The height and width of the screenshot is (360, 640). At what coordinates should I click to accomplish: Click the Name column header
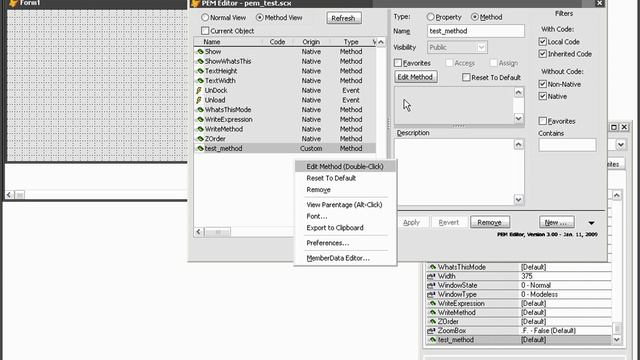212,42
